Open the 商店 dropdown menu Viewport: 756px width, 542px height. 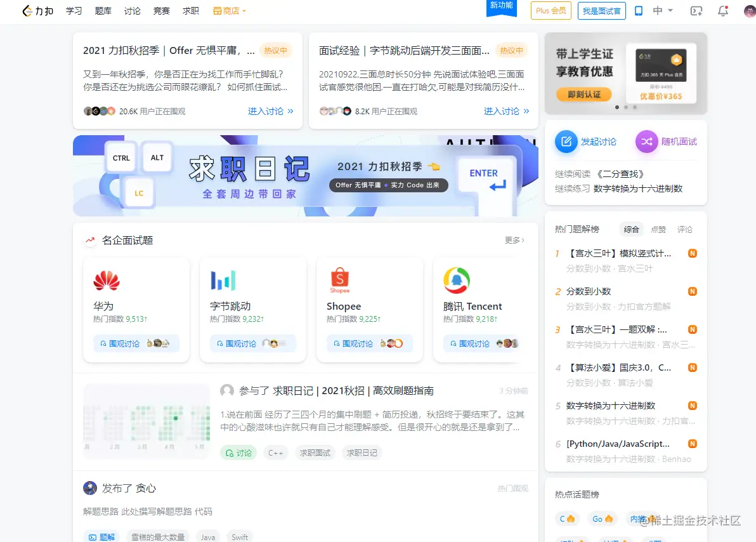pyautogui.click(x=230, y=11)
